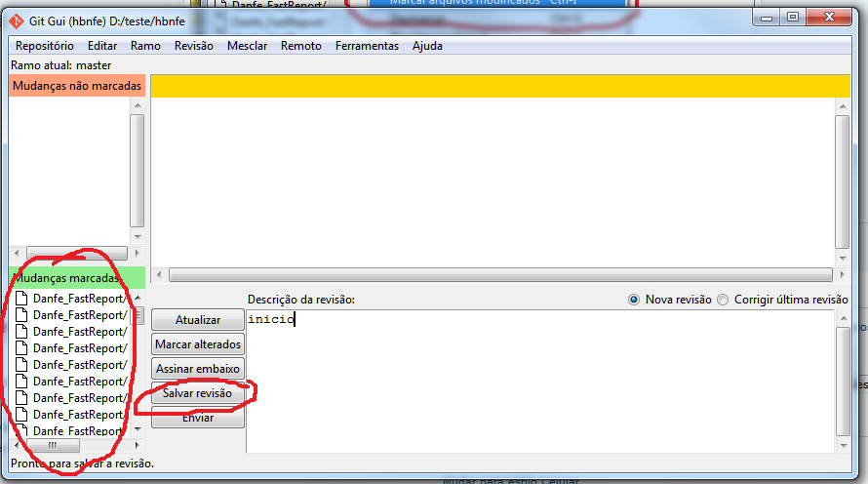Open the Ajuda menu

tap(427, 46)
